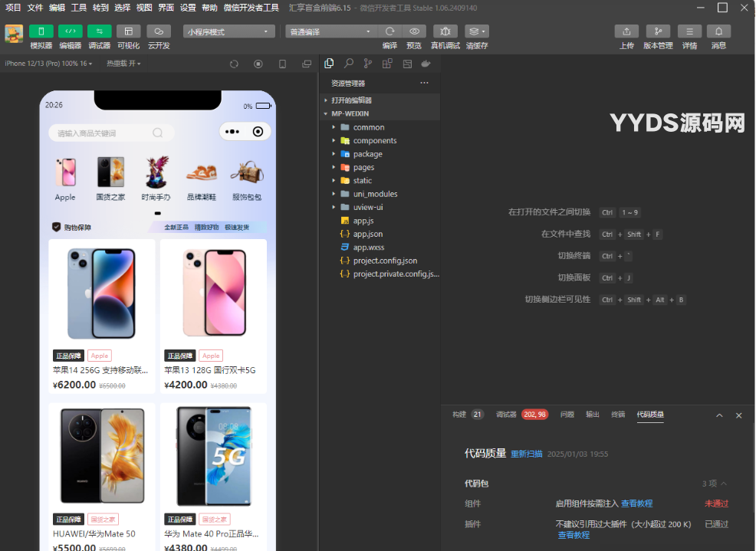Collapse the MP-WEIXIN project tree

(x=325, y=113)
